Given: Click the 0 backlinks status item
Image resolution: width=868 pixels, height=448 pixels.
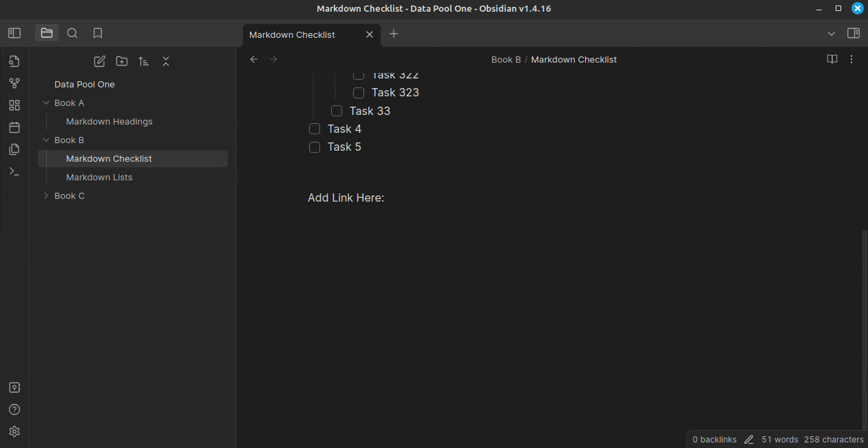Looking at the screenshot, I should point(714,439).
